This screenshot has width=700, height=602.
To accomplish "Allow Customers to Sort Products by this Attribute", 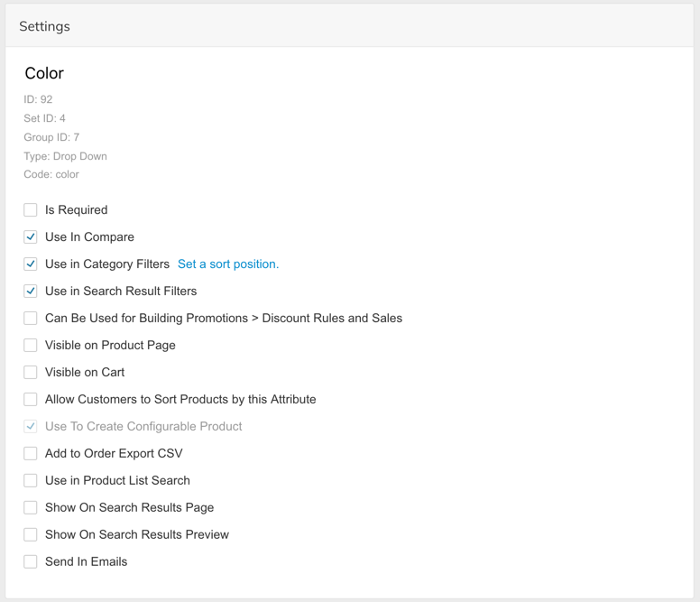I will click(x=31, y=399).
